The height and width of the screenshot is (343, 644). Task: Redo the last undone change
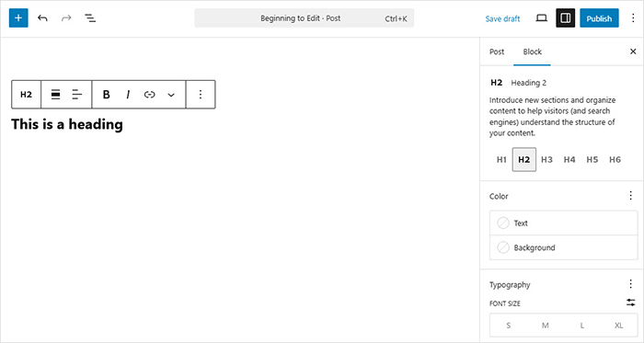tap(66, 18)
